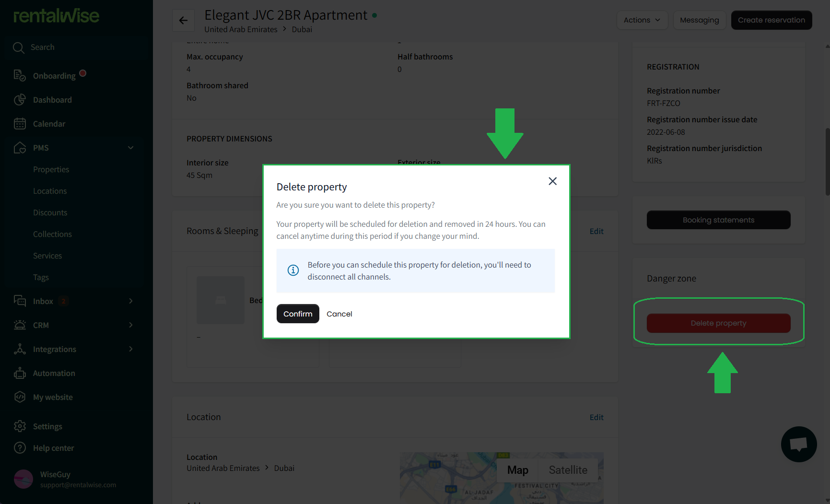The width and height of the screenshot is (830, 504).
Task: Click the Settings gear icon
Action: 20,426
